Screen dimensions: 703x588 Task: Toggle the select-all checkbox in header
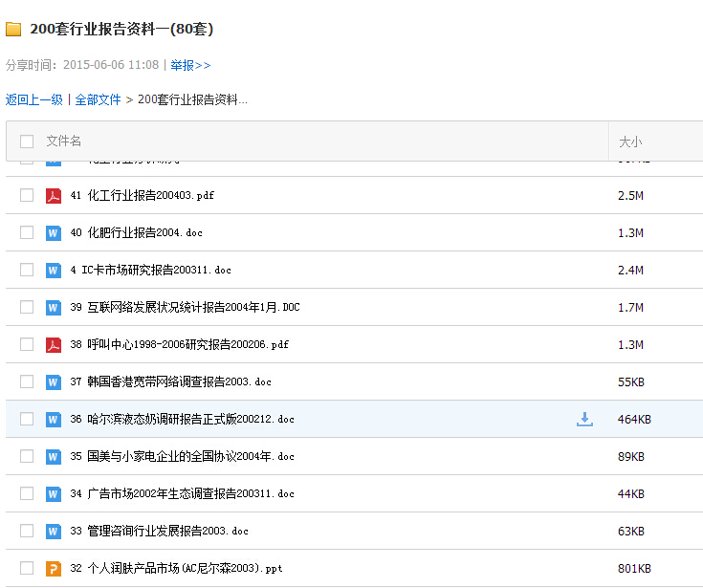tap(27, 142)
